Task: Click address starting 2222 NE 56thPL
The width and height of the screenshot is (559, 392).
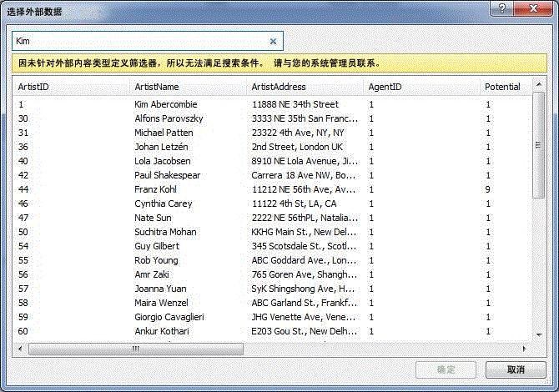Action: [305, 218]
